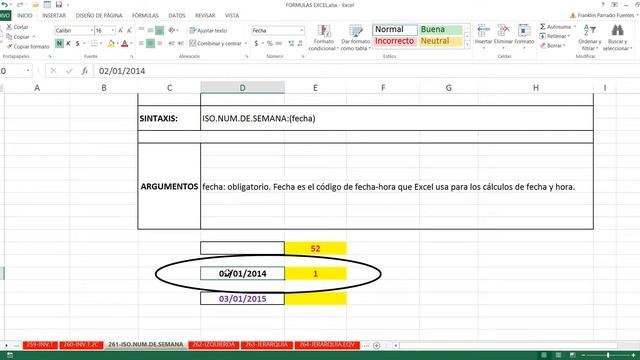Open the Name Box dropdown arrow
Viewport: 640px width, 360px height.
[x=28, y=71]
